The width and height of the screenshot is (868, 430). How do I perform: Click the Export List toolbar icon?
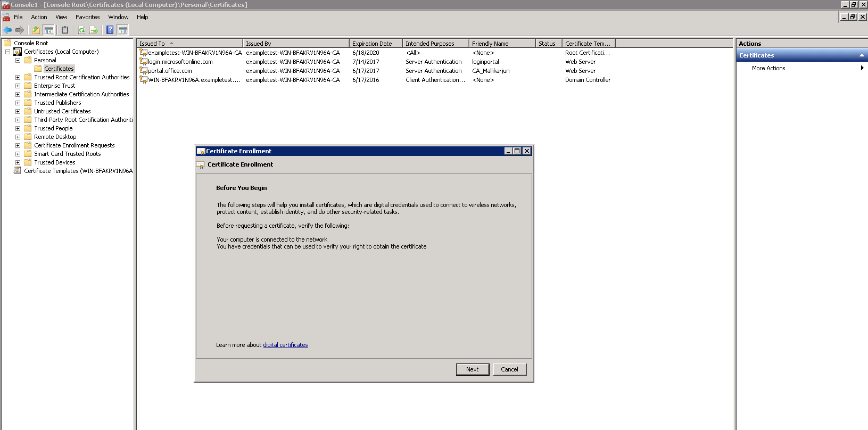94,30
